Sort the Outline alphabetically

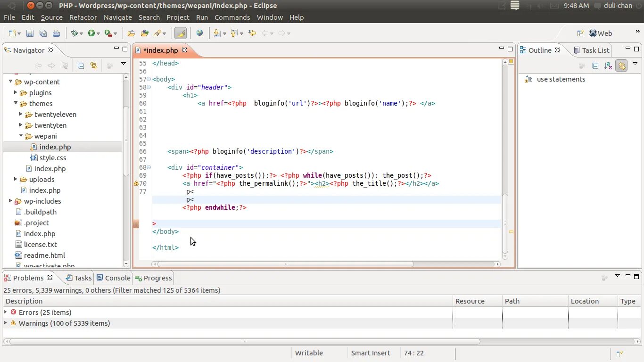(608, 66)
